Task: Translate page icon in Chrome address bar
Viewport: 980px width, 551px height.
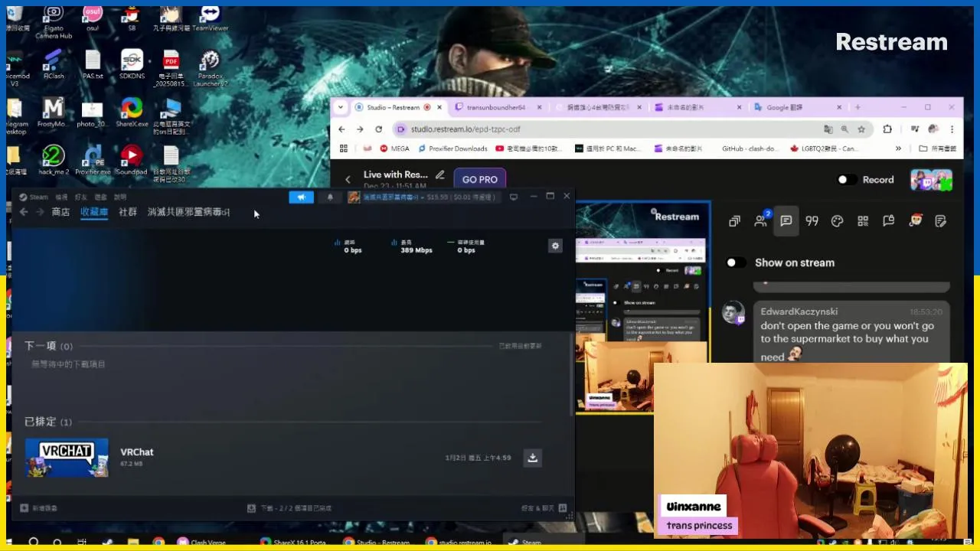Action: point(828,129)
